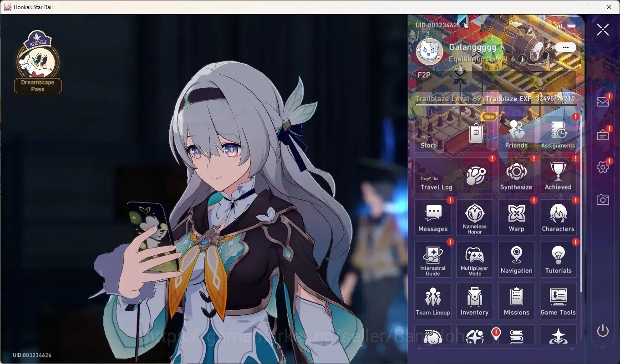Open settings gear icon
Viewport: 620px width, 364px height.
603,167
